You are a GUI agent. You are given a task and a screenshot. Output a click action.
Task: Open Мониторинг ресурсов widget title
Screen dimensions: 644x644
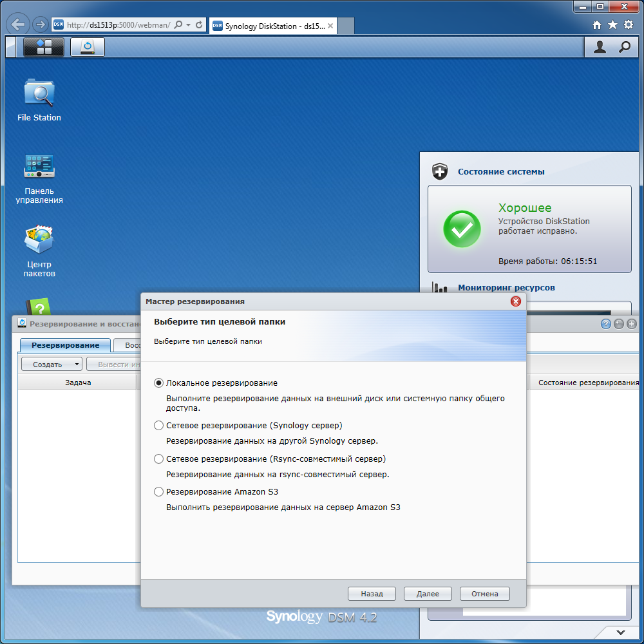pyautogui.click(x=506, y=287)
